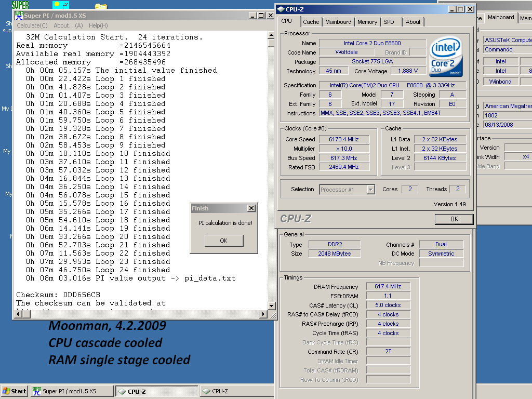This screenshot has height=399, width=532.
Task: Click the Package Socket 775 LGA field
Action: [372, 61]
